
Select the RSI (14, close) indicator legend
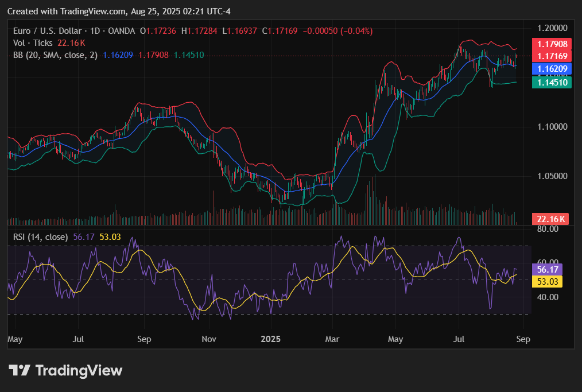pyautogui.click(x=40, y=237)
